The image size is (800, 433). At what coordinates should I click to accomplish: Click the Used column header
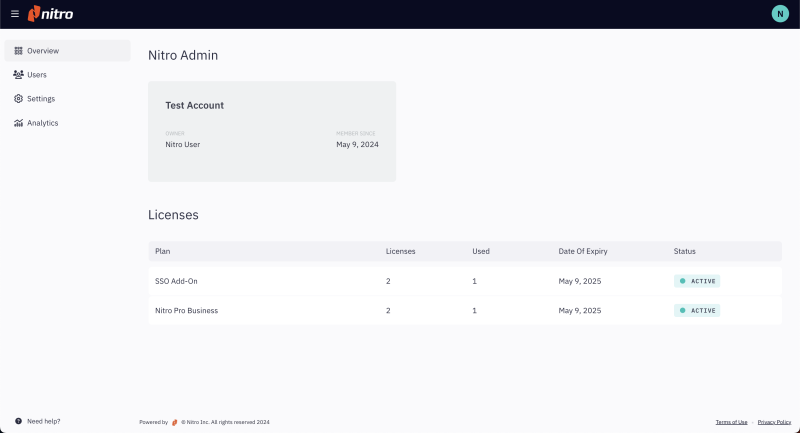pos(481,251)
